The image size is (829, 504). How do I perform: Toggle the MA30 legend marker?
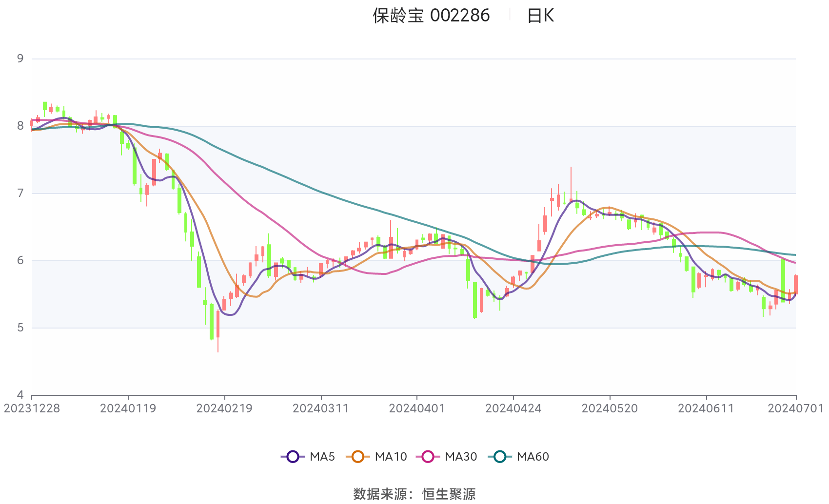pos(428,457)
